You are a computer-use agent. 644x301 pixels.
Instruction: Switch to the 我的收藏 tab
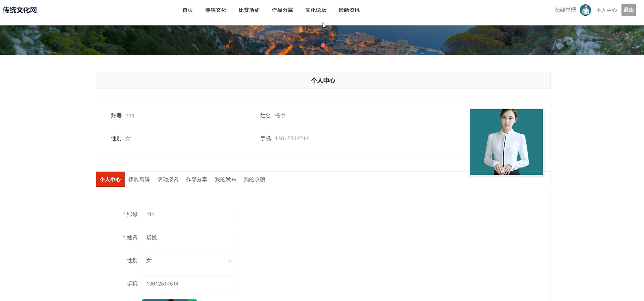point(254,179)
